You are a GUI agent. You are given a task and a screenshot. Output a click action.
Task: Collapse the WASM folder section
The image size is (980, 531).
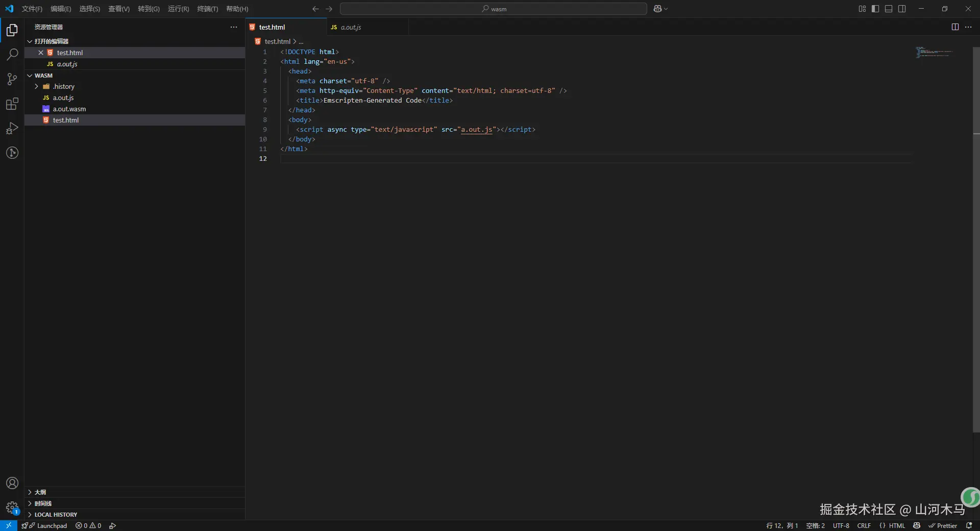pyautogui.click(x=43, y=75)
